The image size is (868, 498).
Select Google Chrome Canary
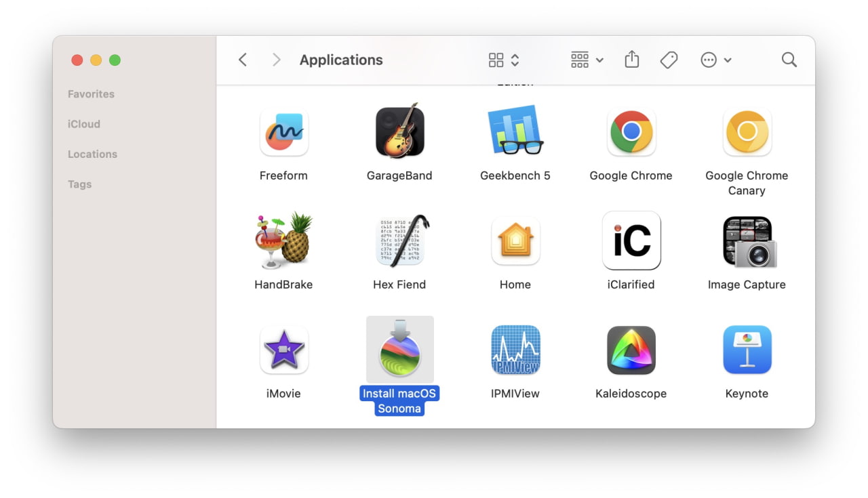pos(747,132)
